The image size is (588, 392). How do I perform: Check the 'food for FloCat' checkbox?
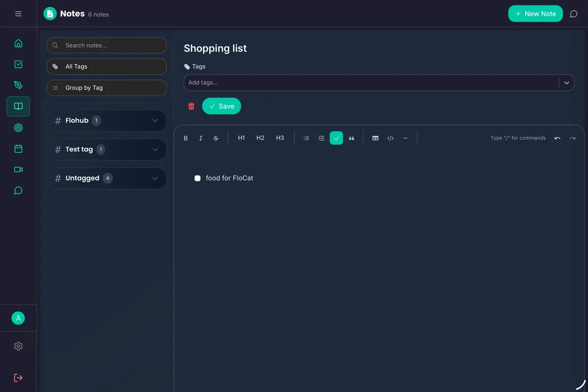pyautogui.click(x=197, y=178)
